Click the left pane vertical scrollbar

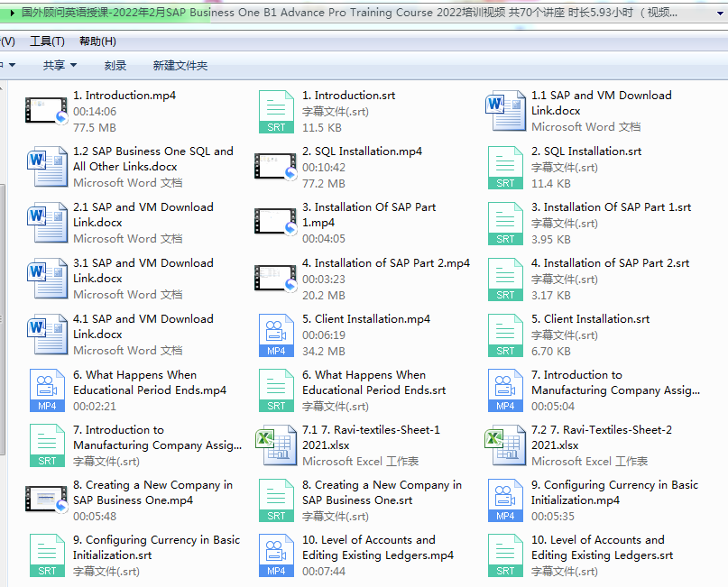pyautogui.click(x=3, y=319)
